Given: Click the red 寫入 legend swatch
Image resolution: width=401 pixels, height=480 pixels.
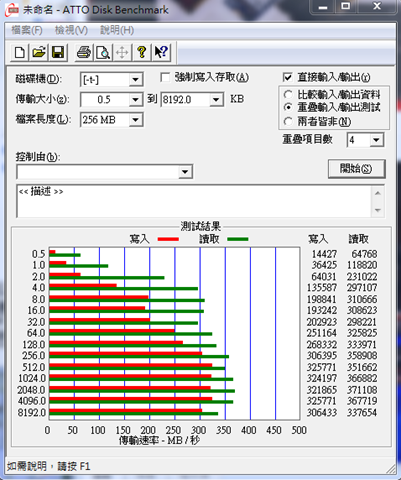Looking at the screenshot, I should [168, 239].
